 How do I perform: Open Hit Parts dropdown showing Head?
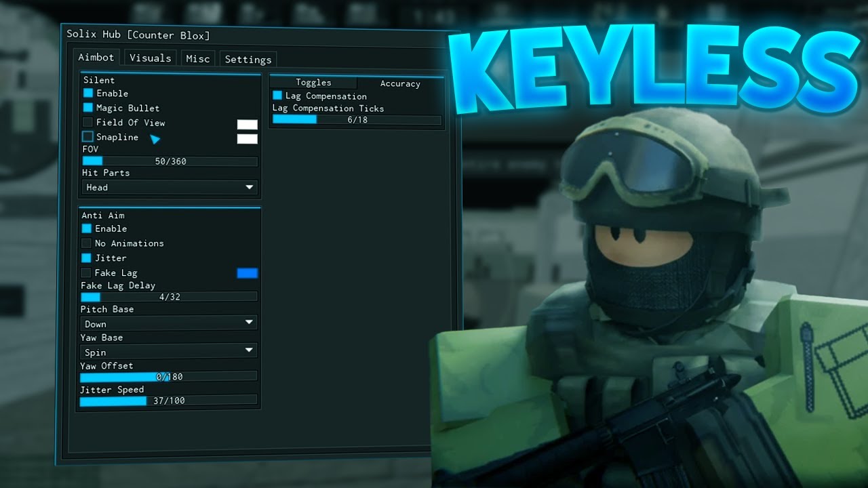pos(170,187)
